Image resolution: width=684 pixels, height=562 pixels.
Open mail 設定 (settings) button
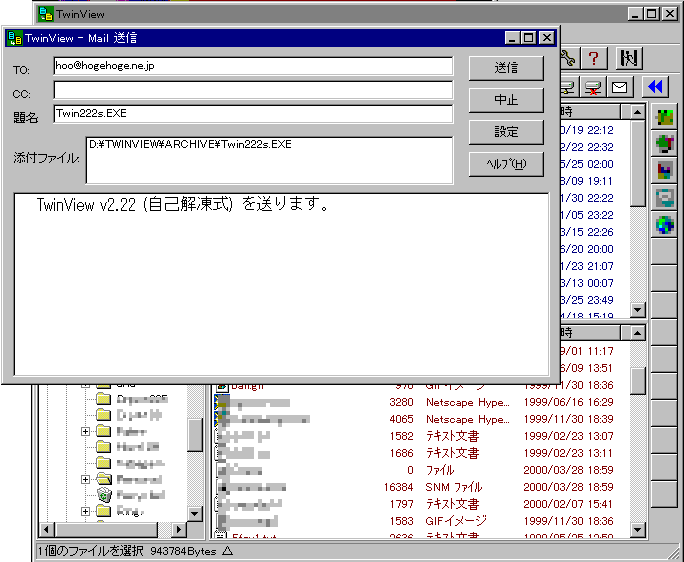[x=506, y=132]
